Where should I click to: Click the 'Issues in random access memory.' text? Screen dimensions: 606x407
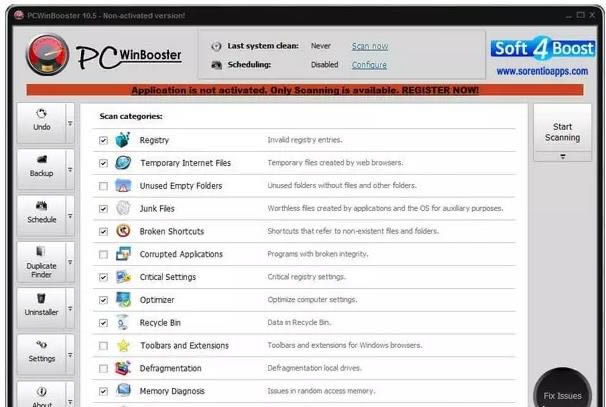pyautogui.click(x=321, y=391)
